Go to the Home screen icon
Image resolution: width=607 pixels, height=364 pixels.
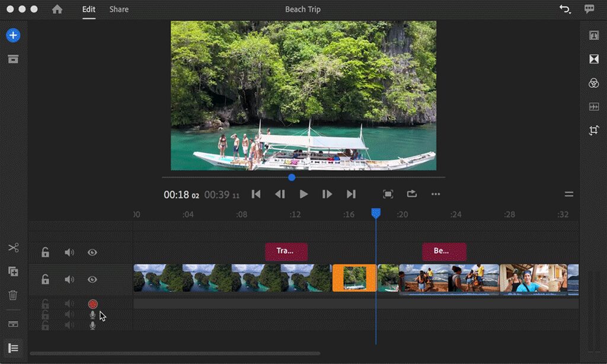(x=57, y=9)
